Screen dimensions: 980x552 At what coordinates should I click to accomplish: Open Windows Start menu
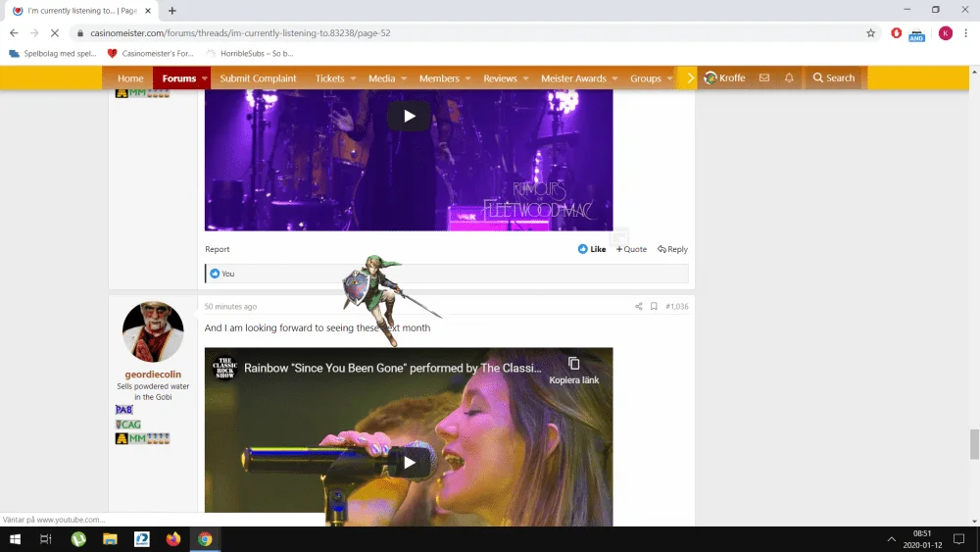point(15,539)
